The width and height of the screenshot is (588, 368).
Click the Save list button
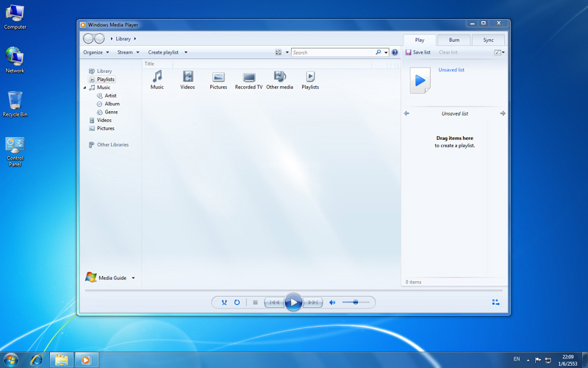coord(418,52)
